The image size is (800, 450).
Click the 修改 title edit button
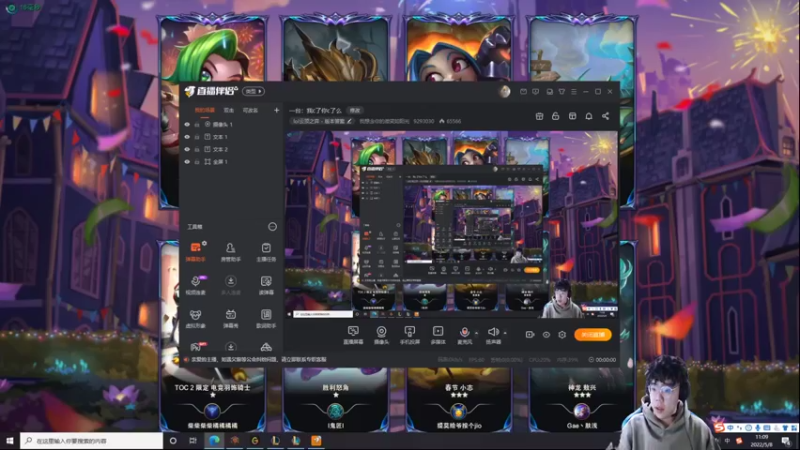pyautogui.click(x=355, y=110)
